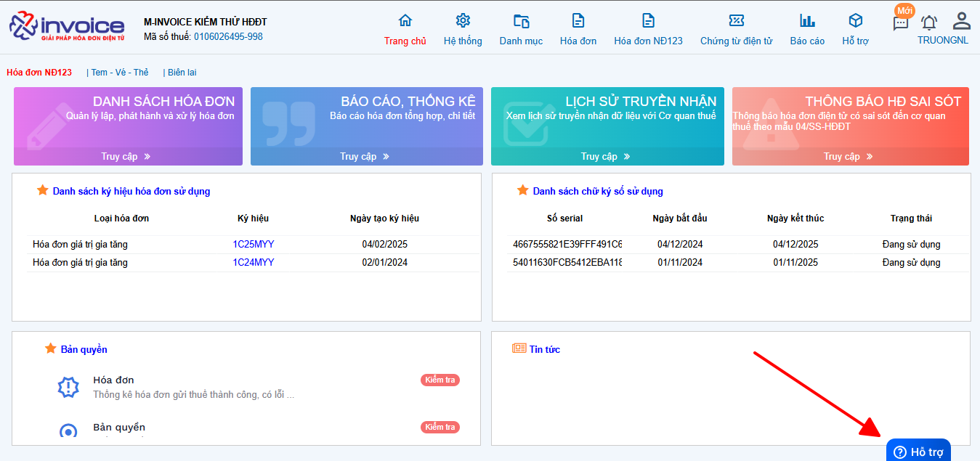This screenshot has height=461, width=980.
Task: Open invoice symbol 1C25MYY link
Action: coord(254,245)
